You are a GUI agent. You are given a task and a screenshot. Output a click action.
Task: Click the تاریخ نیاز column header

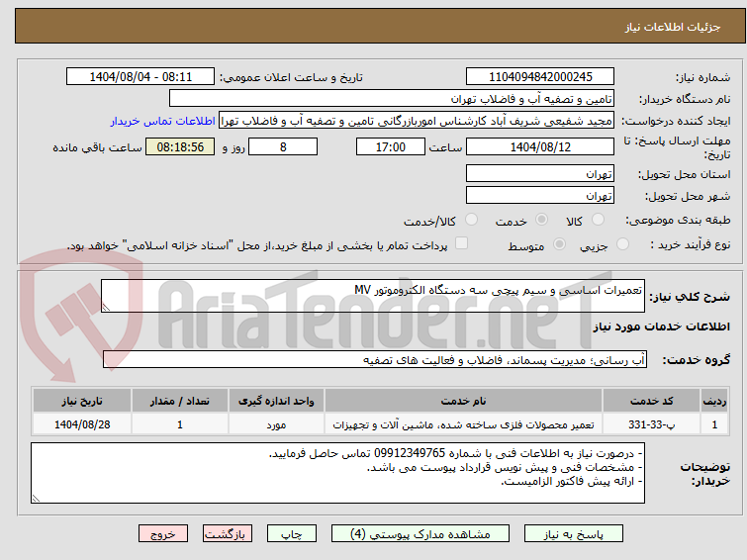pos(82,401)
